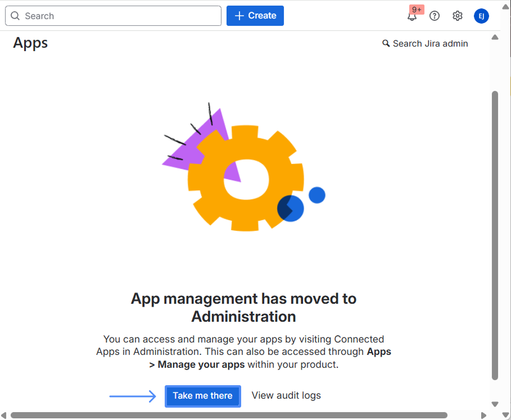Click the horizontal scrollbar left arrow
Image resolution: width=511 pixels, height=420 pixels.
[x=4, y=416]
